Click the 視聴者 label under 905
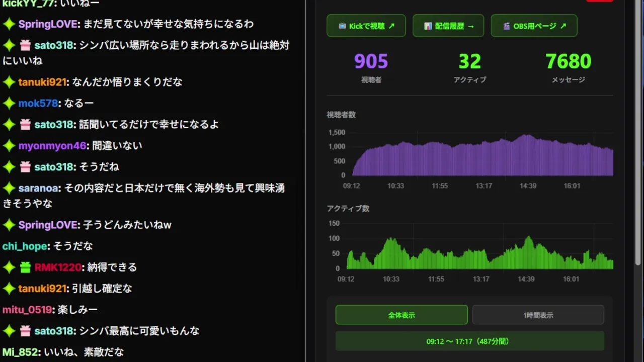The width and height of the screenshot is (644, 362). 371,80
